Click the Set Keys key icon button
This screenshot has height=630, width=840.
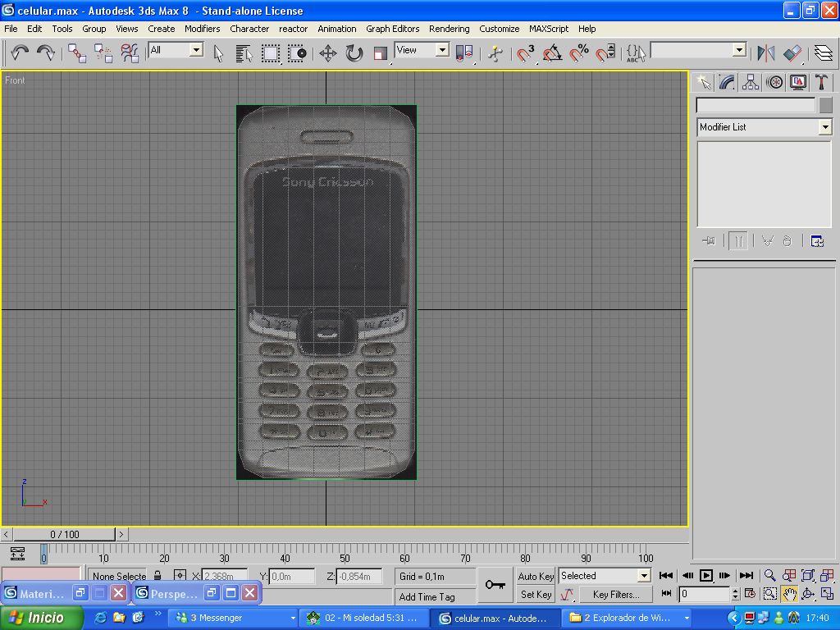point(495,585)
